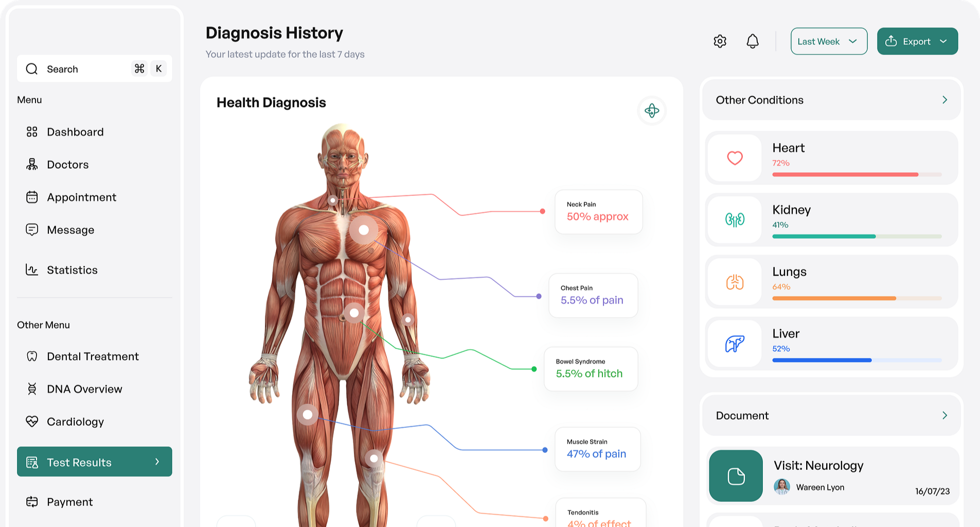Click the Lungs 64% progress bar
This screenshot has width=980, height=527.
click(857, 298)
